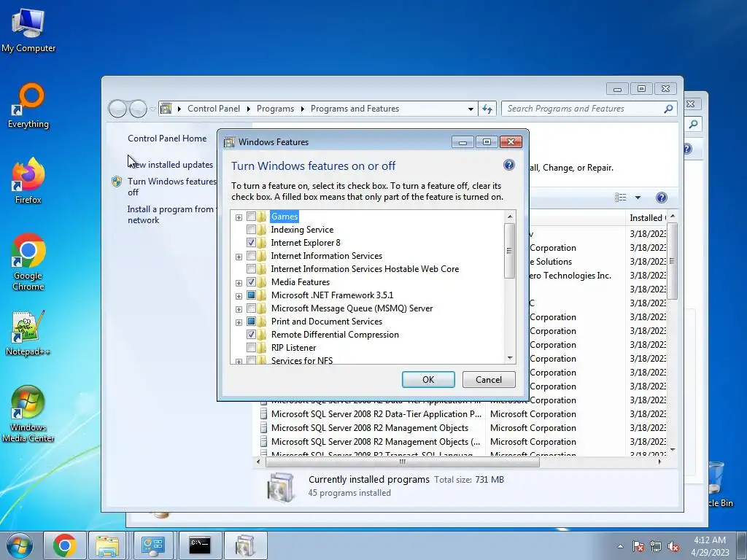This screenshot has height=560, width=747.
Task: Open the recent pages dropdown beside Forward
Action: (x=152, y=109)
